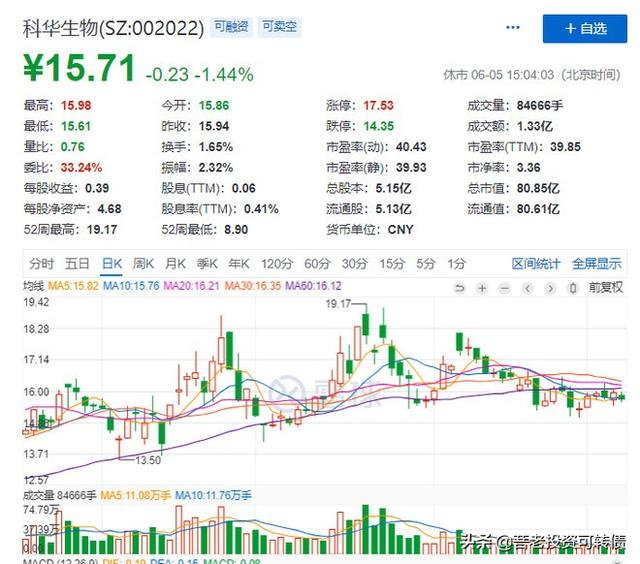Select the 5分 tab
The width and height of the screenshot is (640, 564).
[425, 264]
